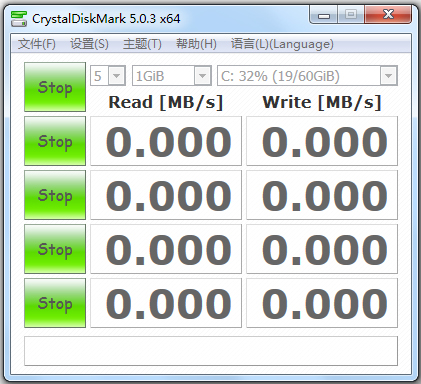Click the empty comment field at the bottom

211,351
